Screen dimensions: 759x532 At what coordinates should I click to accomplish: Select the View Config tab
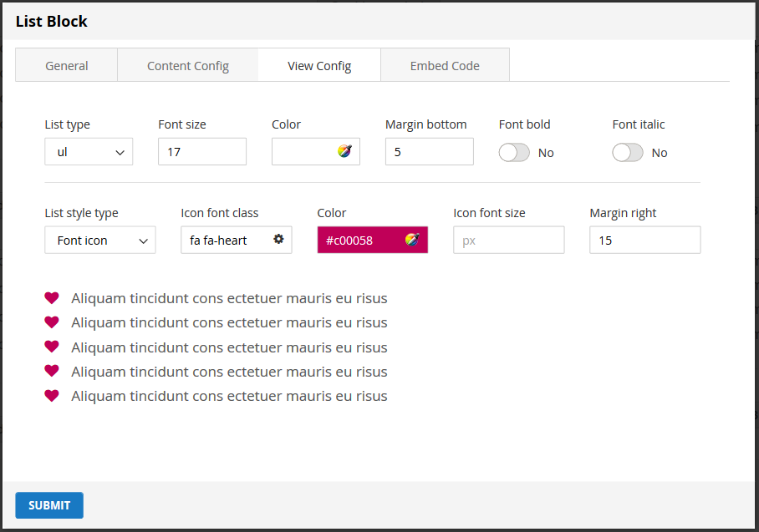(319, 66)
